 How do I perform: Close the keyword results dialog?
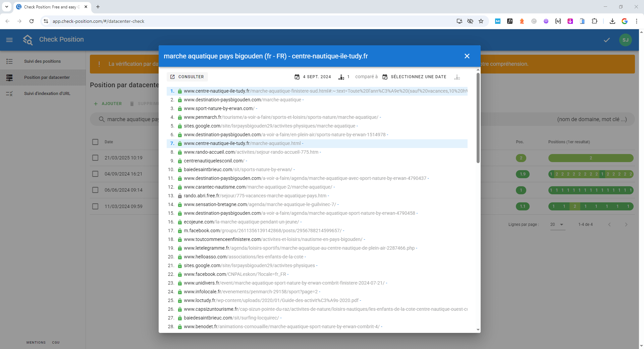[467, 56]
